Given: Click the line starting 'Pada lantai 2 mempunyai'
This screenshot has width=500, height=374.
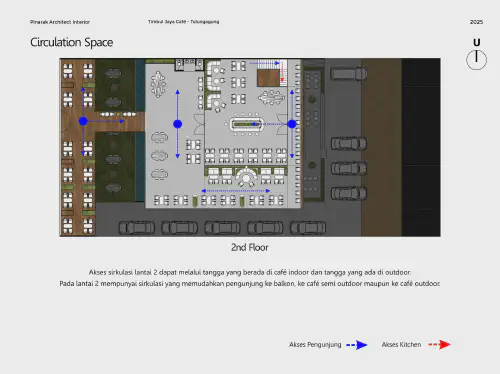Looking at the screenshot, I should click(250, 284).
